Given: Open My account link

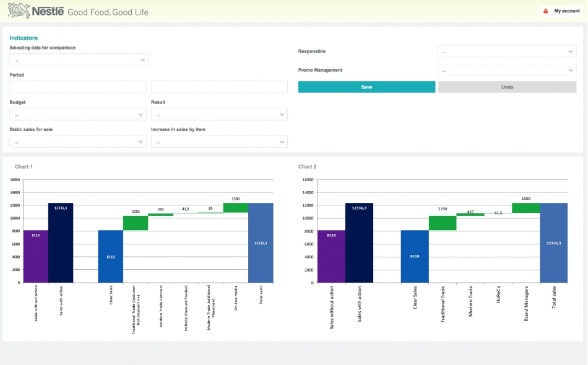Looking at the screenshot, I should pyautogui.click(x=566, y=11).
